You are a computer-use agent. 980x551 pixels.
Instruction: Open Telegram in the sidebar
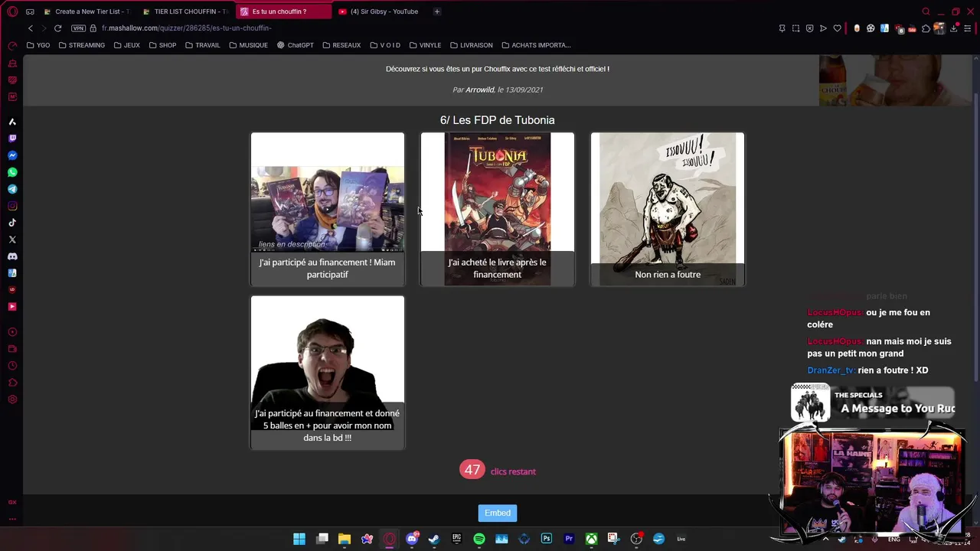tap(12, 189)
